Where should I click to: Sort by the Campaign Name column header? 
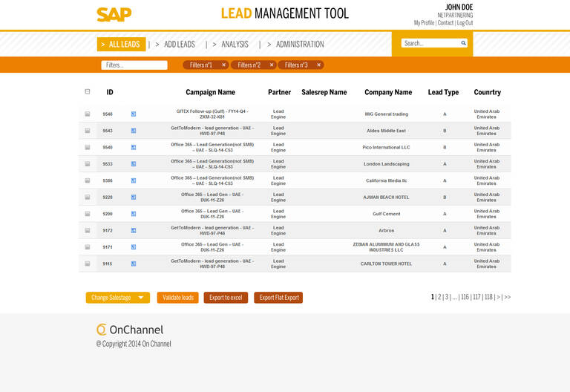[211, 92]
